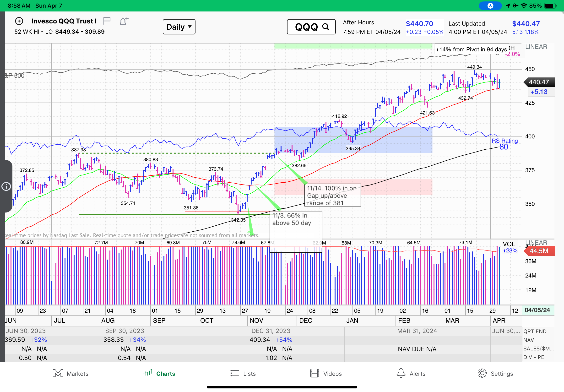Tap the 342.35 low price label
The height and width of the screenshot is (392, 564).
[238, 220]
